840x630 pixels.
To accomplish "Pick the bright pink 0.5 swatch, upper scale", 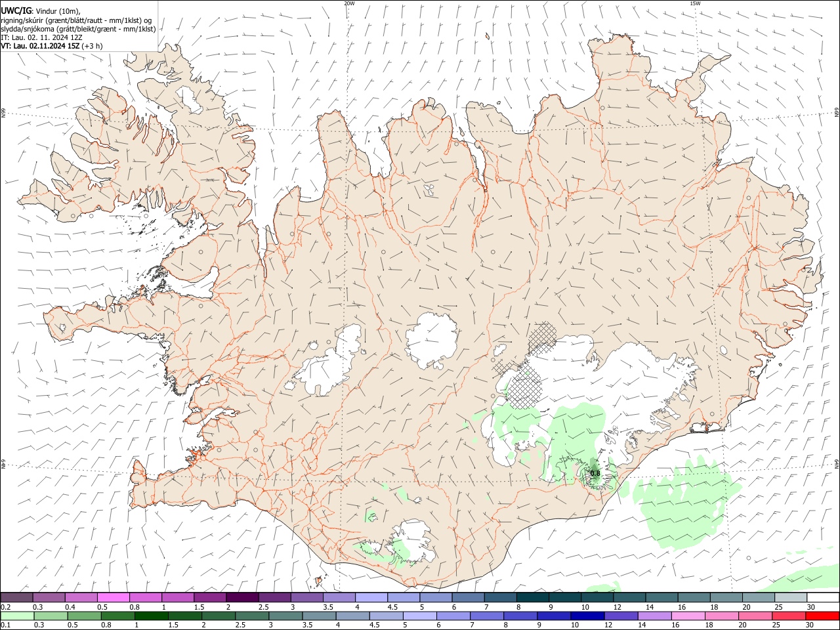I will click(113, 597).
